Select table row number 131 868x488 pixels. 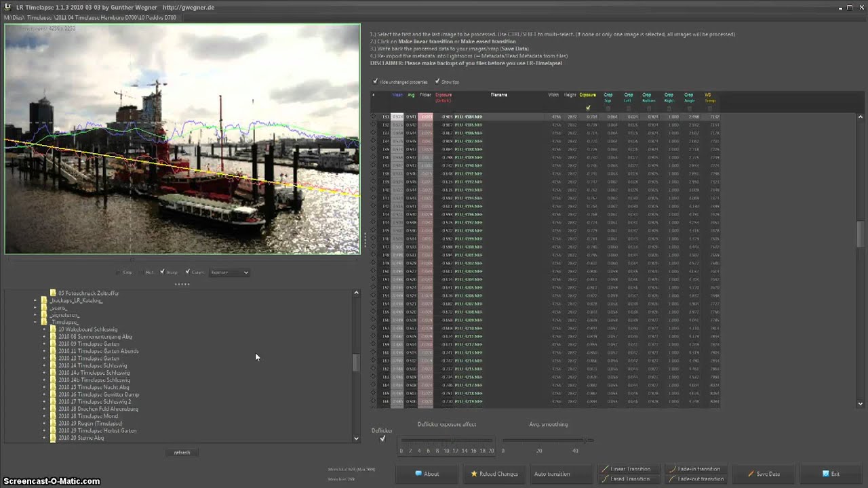click(x=545, y=117)
